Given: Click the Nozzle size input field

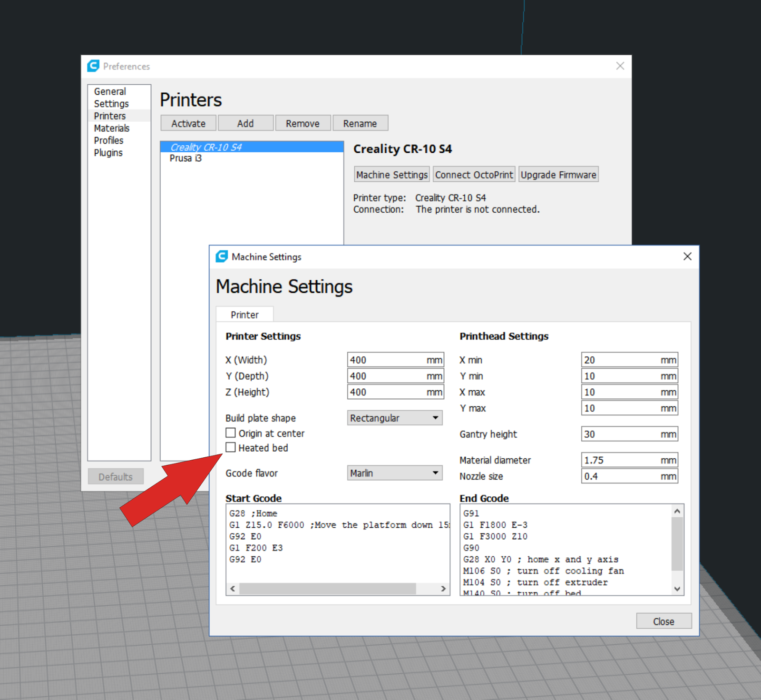Looking at the screenshot, I should point(630,476).
